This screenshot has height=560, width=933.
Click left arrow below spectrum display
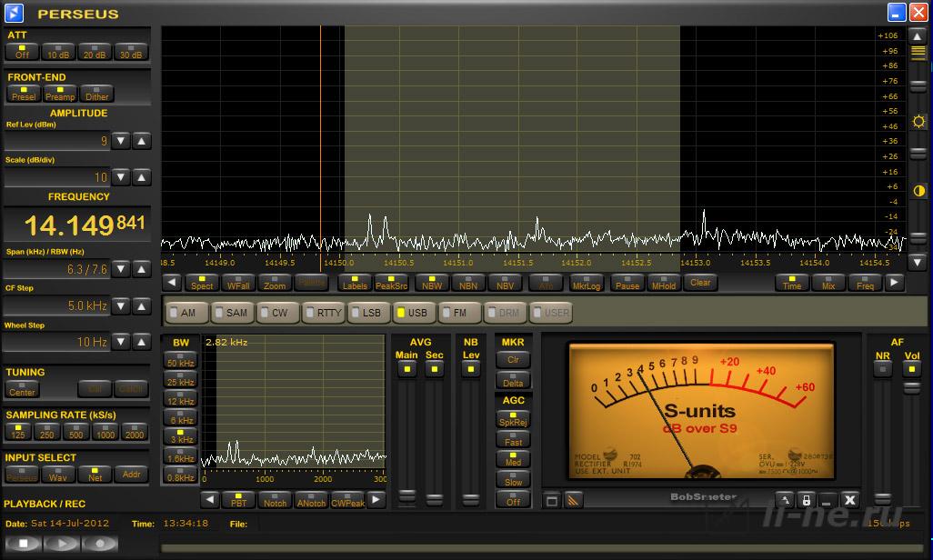(x=172, y=282)
